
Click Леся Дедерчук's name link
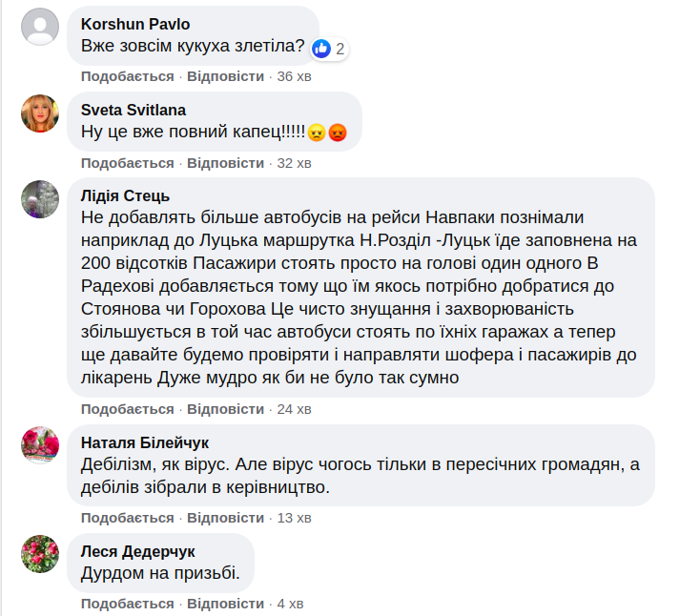138,551
